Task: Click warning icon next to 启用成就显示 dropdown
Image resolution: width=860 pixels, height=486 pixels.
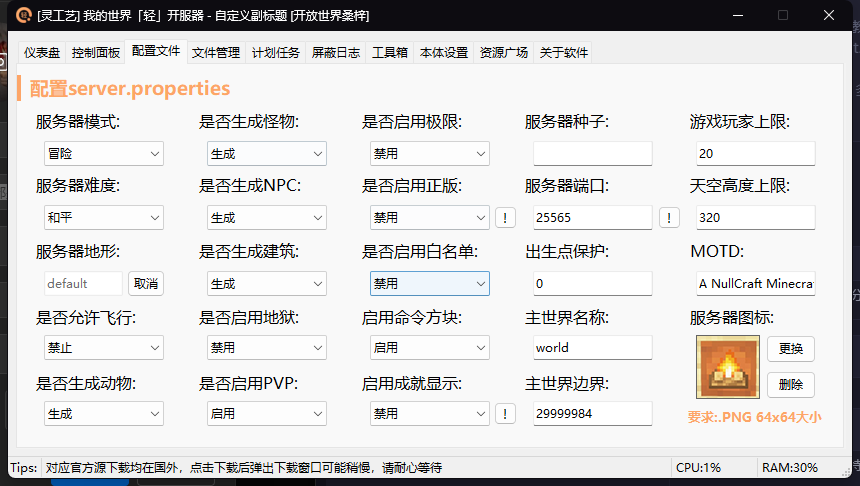Action: click(506, 414)
